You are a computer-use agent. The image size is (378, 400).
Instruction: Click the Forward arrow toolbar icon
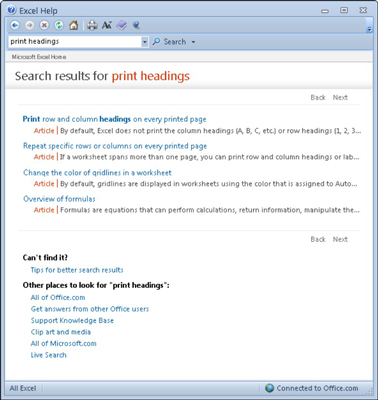[30, 25]
